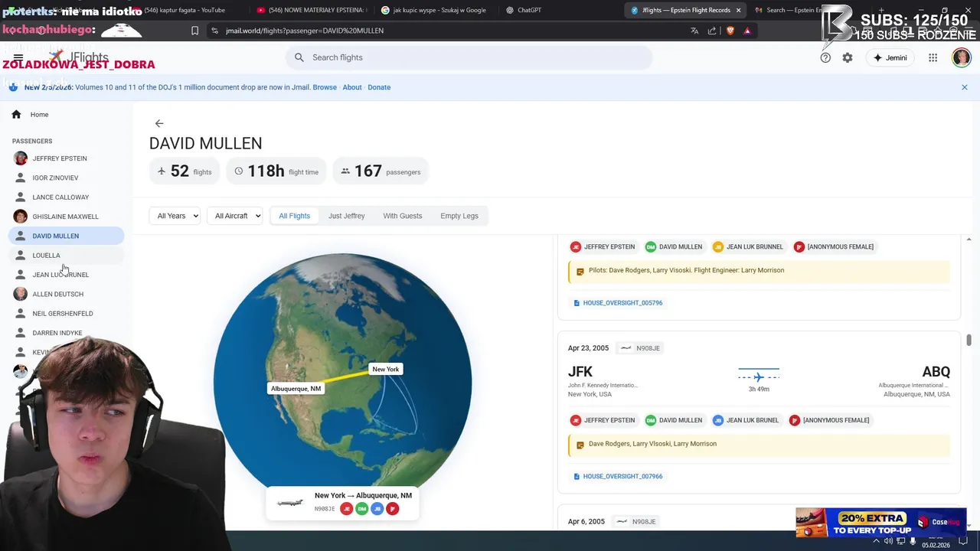This screenshot has width=980, height=551.
Task: Select DARREN INDYKE in the passengers list
Action: (x=67, y=333)
